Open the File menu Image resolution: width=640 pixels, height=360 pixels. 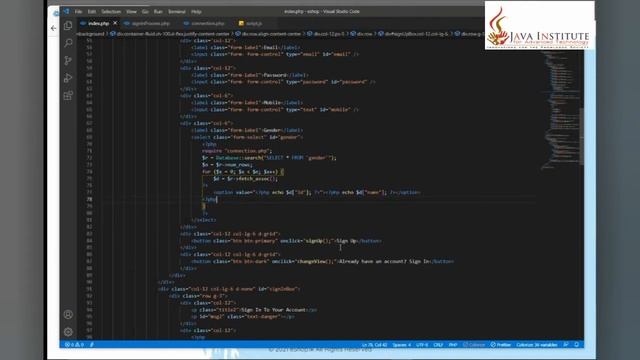coord(78,12)
